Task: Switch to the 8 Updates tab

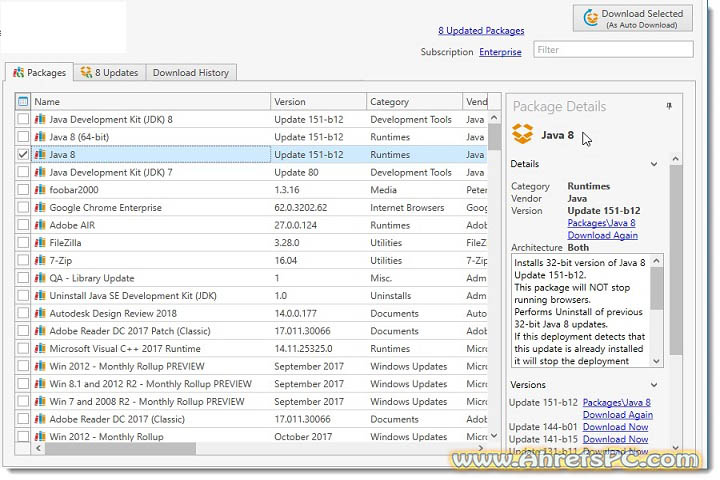Action: pyautogui.click(x=109, y=72)
